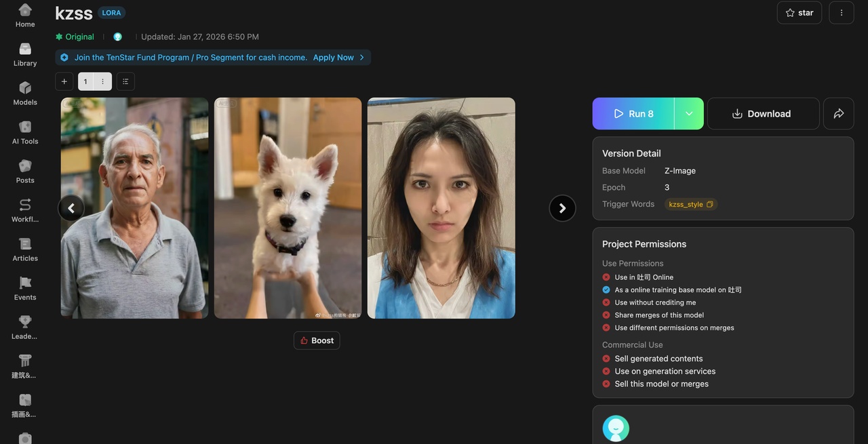868x444 pixels.
Task: Open Articles in the sidebar
Action: pyautogui.click(x=25, y=249)
